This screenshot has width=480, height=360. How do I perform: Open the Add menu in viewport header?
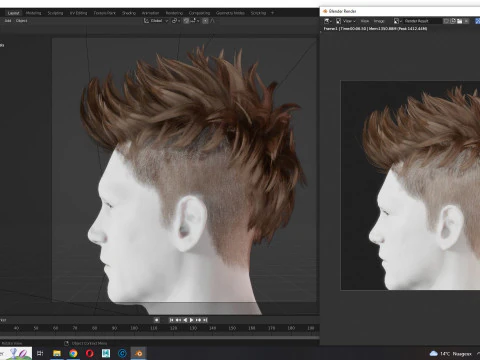8,21
